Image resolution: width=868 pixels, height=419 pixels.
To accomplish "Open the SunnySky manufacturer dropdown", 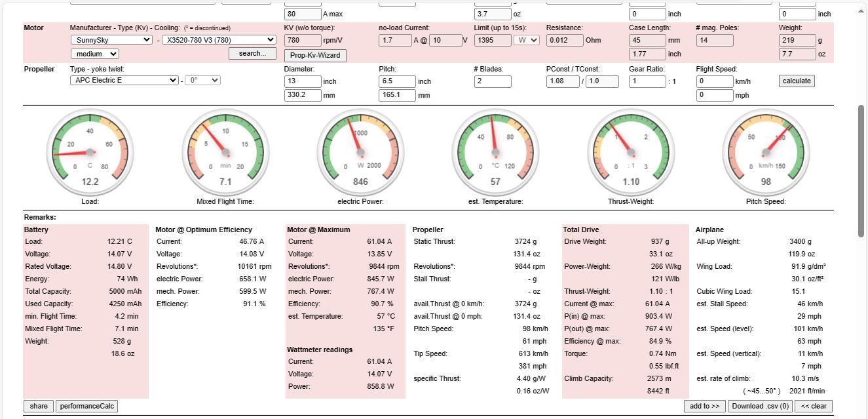I will pyautogui.click(x=111, y=40).
